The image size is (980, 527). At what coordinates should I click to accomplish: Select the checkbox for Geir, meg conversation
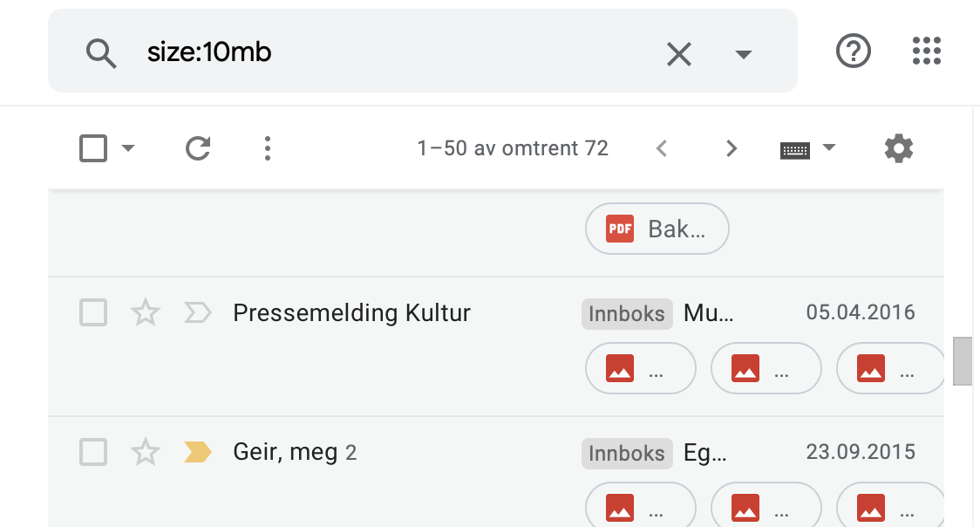(93, 452)
